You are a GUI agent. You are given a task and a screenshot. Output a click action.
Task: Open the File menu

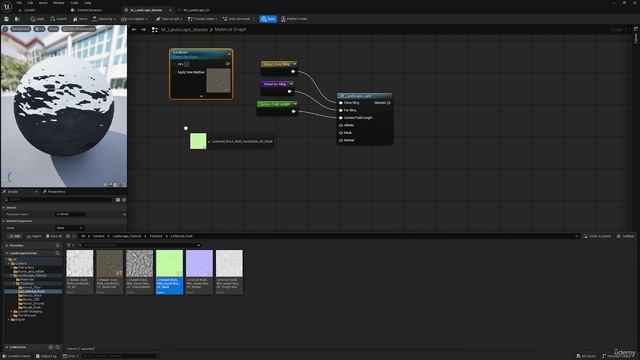point(19,3)
